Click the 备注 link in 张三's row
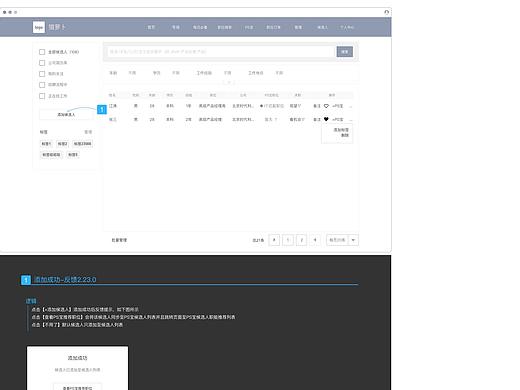Screen dimensions: 520x390 point(317,119)
